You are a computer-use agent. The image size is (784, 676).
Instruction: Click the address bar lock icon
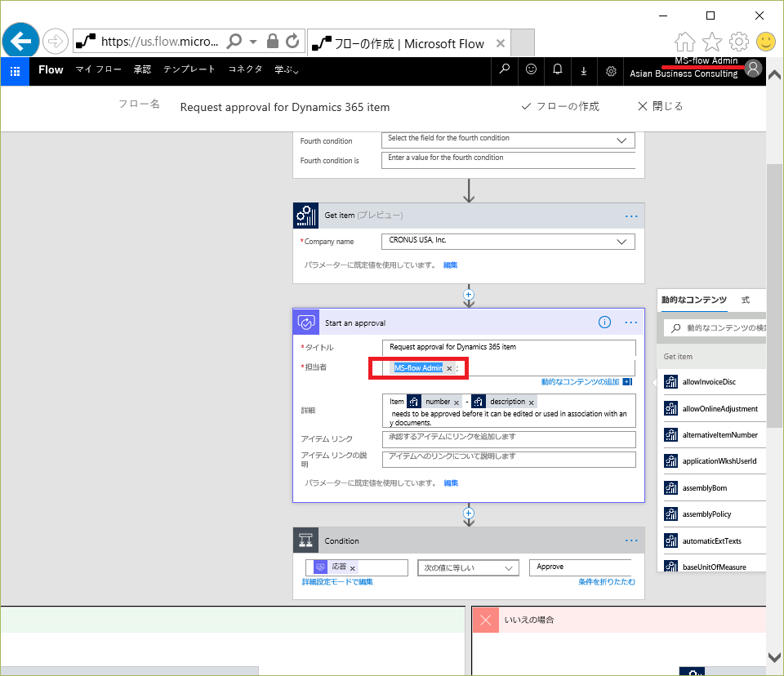point(273,41)
